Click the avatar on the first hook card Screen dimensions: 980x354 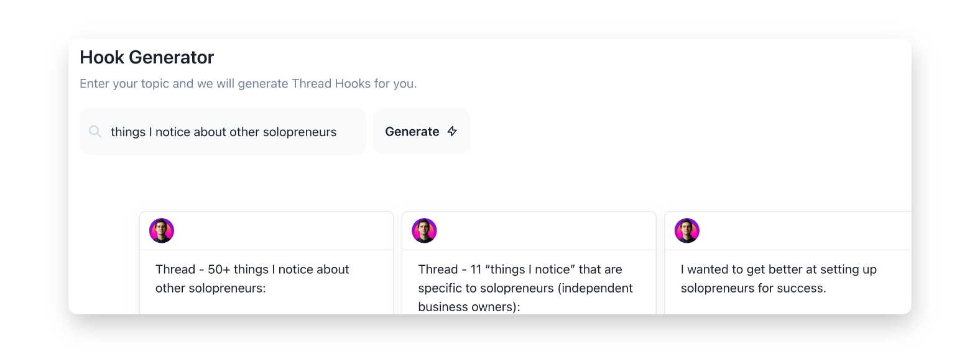(x=162, y=231)
